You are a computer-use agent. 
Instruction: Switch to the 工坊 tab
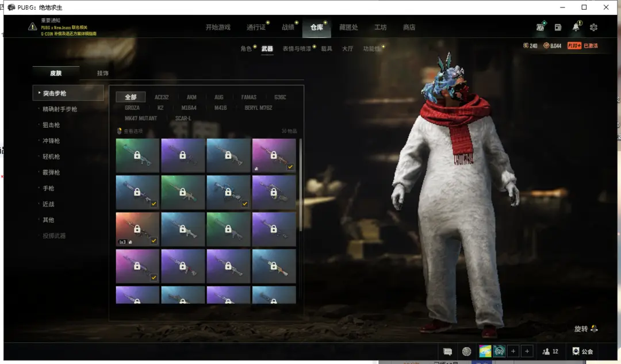pos(381,28)
